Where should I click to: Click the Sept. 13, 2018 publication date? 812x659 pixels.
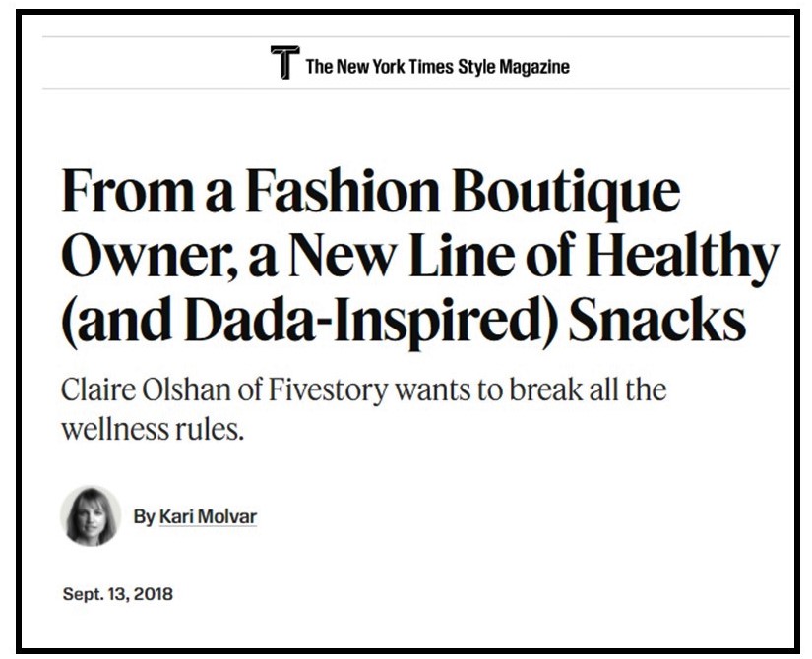117,594
